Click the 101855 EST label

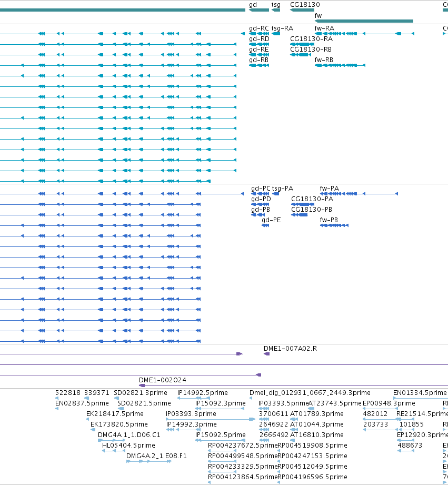click(x=412, y=424)
